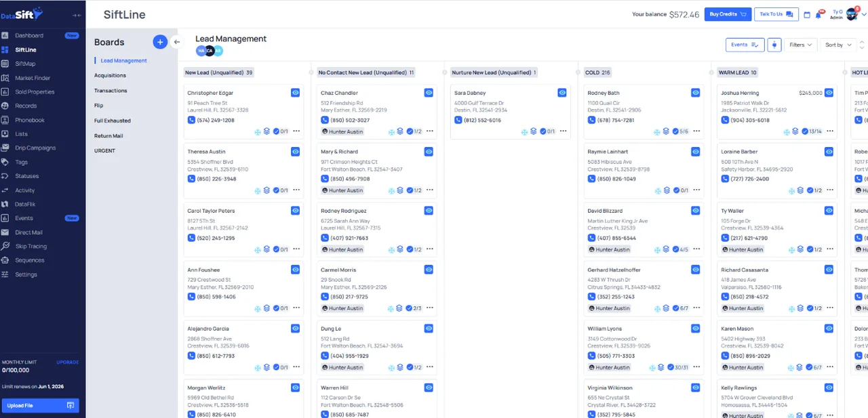Click "Karen Mason" card name
Image resolution: width=868 pixels, height=418 pixels.
(x=737, y=329)
